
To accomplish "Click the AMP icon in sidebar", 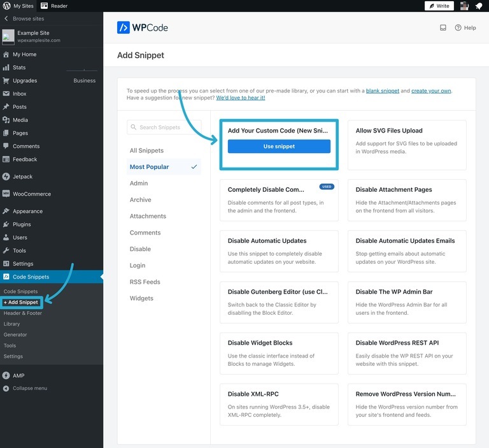I will 6,375.
